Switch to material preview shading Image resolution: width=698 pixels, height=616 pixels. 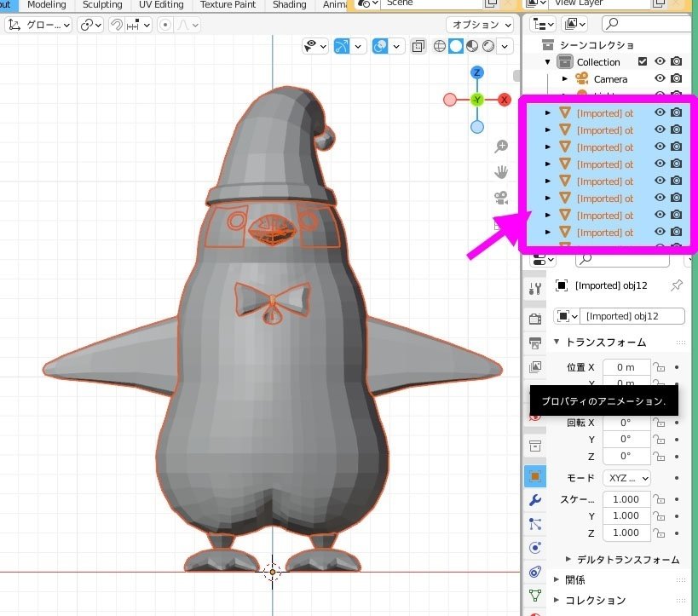click(x=472, y=46)
